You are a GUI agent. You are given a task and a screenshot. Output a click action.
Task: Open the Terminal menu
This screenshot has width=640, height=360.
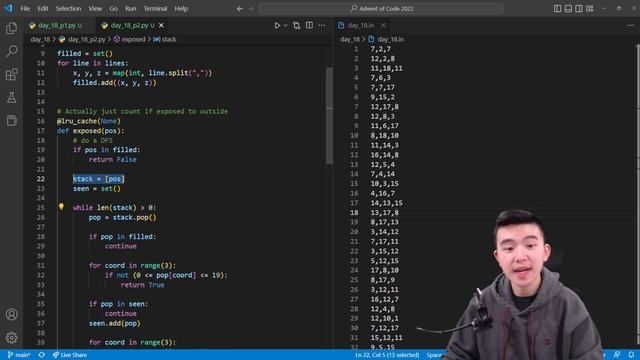pyautogui.click(x=155, y=9)
